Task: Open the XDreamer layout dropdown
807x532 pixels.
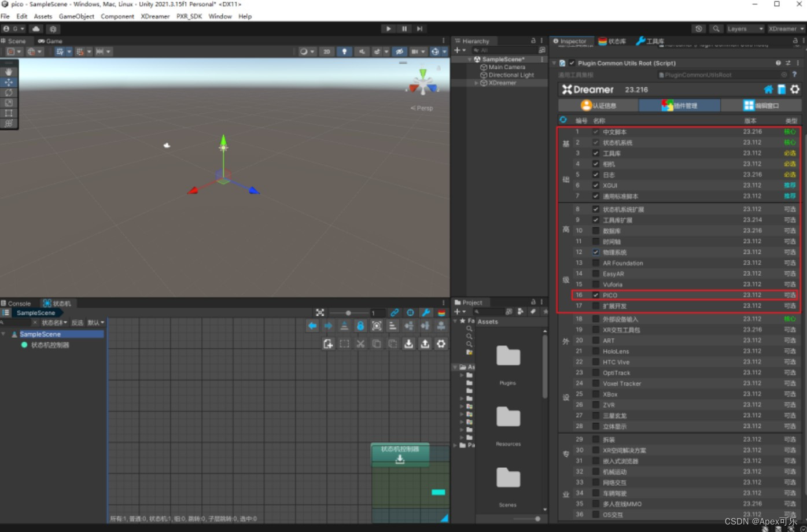Action: coord(786,28)
